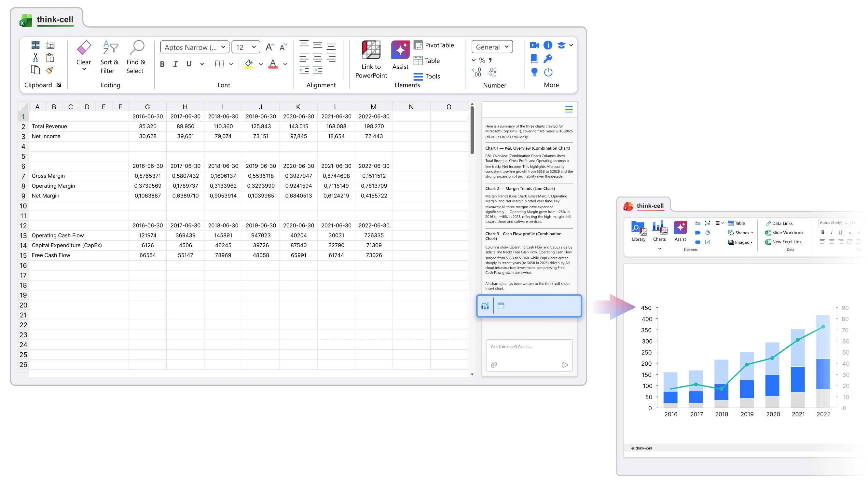Click the lightbulb icon in More group
868x488 pixels.
point(534,72)
